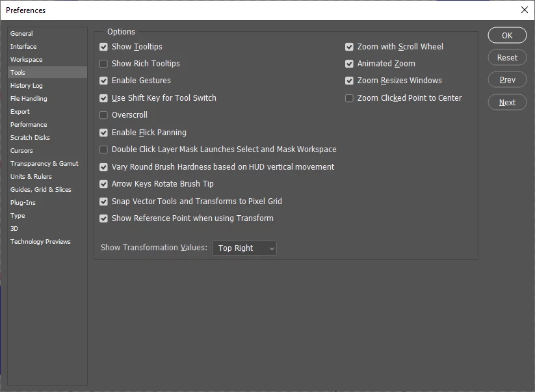The image size is (535, 392).
Task: Disable Enable Flick Panning option
Action: (103, 133)
